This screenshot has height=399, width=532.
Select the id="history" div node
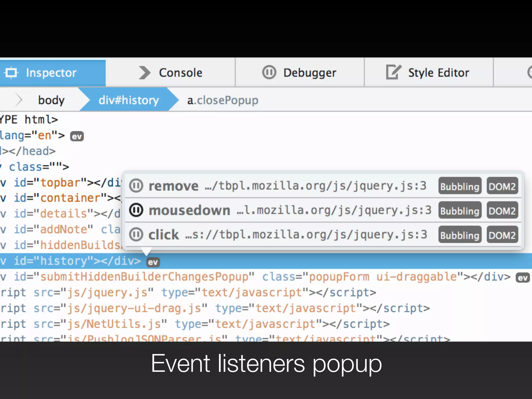71,261
